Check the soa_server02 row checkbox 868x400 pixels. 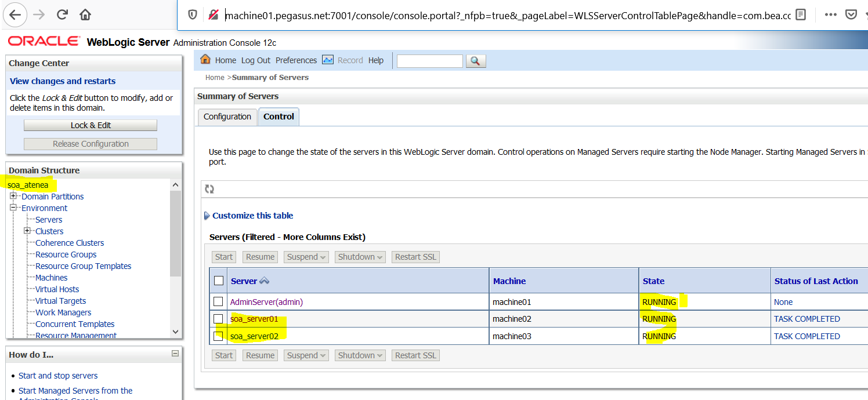(x=218, y=336)
